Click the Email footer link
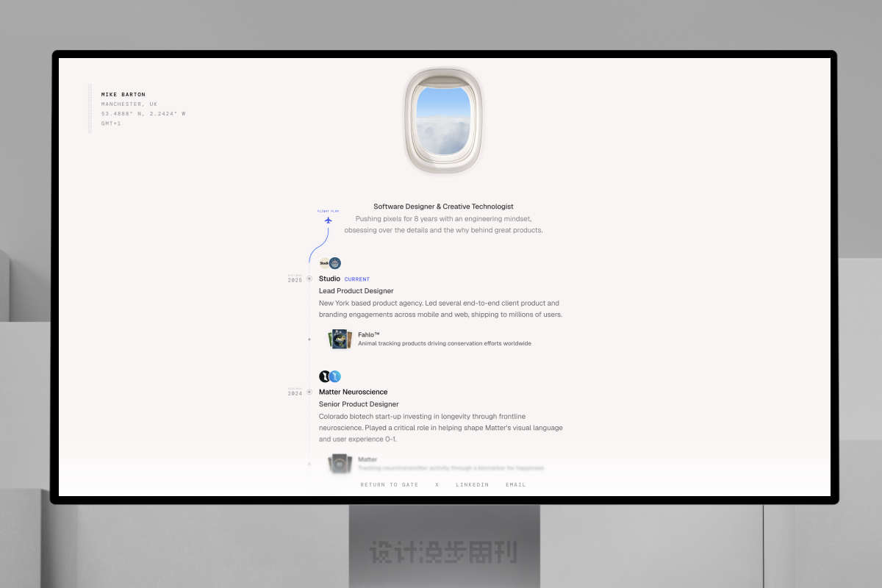Viewport: 882px width, 588px height. (x=516, y=485)
